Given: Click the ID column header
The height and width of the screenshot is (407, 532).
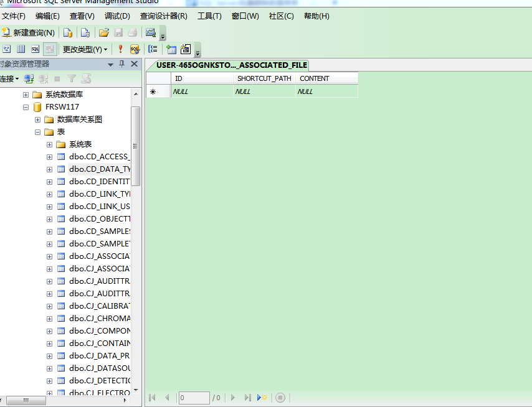Looking at the screenshot, I should (202, 78).
